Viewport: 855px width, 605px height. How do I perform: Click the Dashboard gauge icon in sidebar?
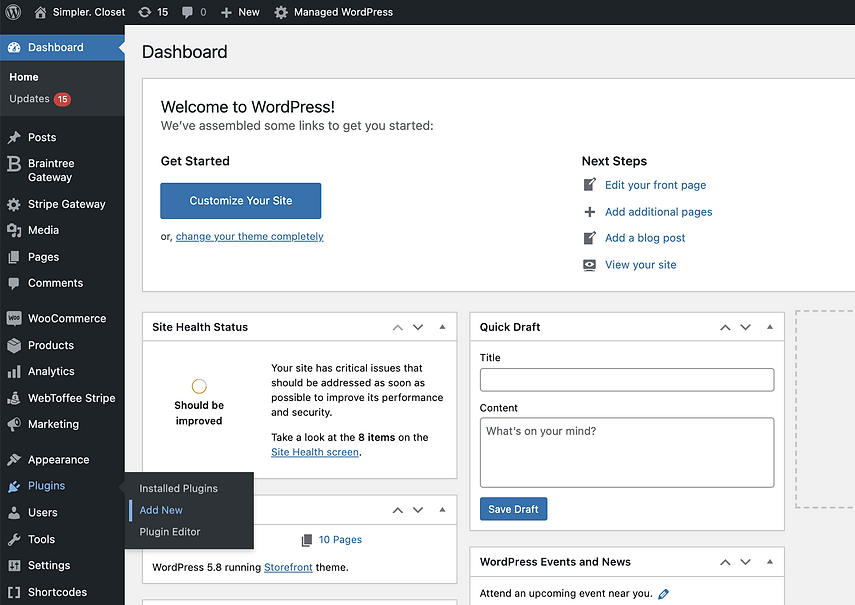point(14,47)
